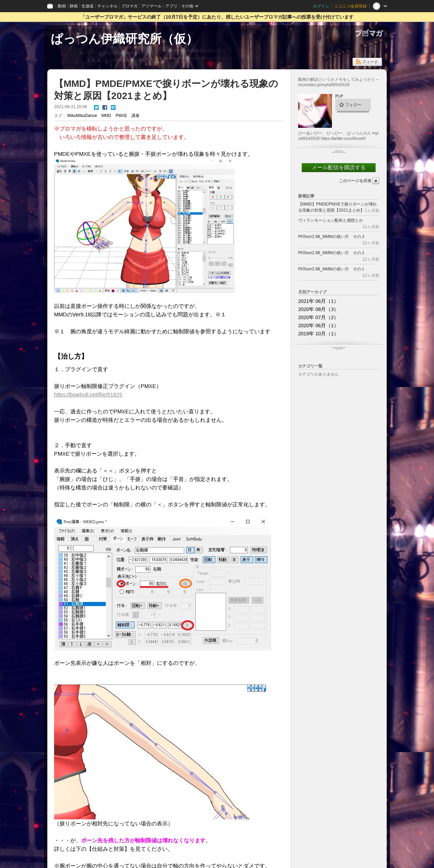Image resolution: width=434 pixels, height=868 pixels.
Task: Open blog title ぱっつん伊織研究所（仮）
Action: (124, 39)
